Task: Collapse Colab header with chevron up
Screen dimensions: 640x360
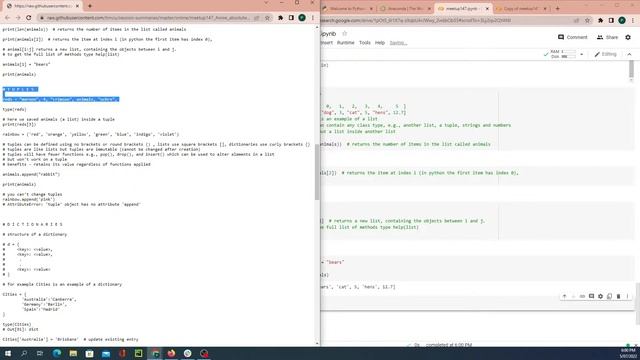Action: 629,54
